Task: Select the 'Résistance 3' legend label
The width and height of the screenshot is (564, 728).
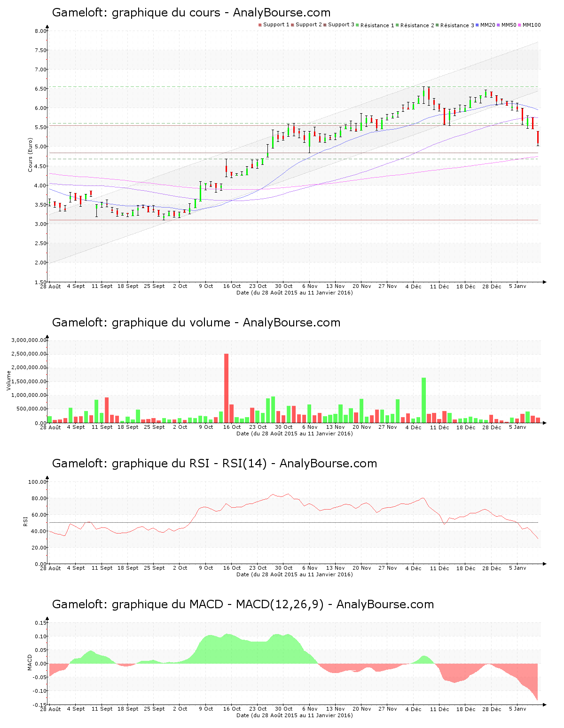Action: 457,25
